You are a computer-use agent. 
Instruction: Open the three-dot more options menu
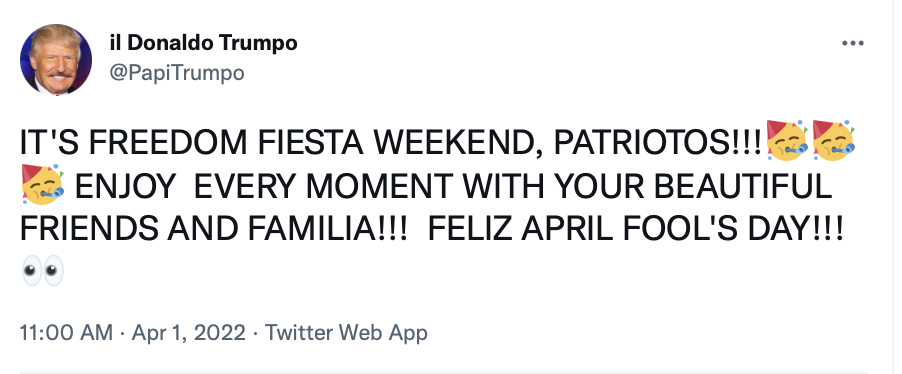point(853,43)
